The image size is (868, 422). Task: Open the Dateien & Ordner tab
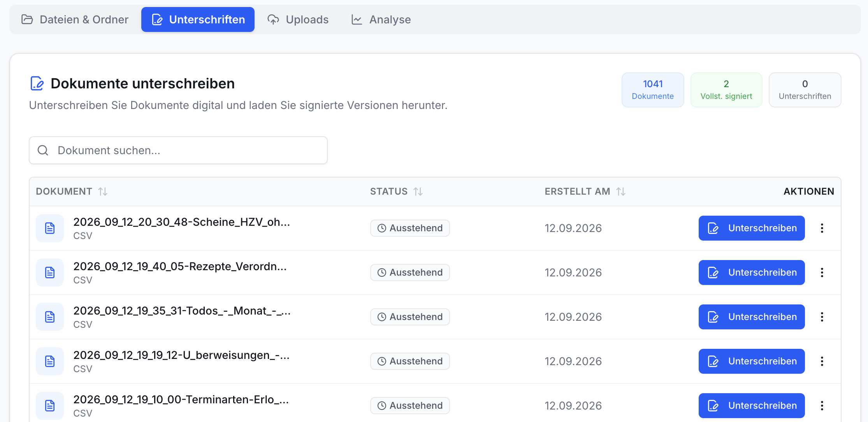tap(75, 19)
